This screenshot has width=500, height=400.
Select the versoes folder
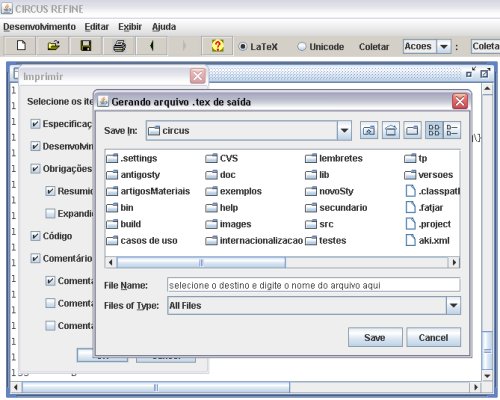click(429, 175)
